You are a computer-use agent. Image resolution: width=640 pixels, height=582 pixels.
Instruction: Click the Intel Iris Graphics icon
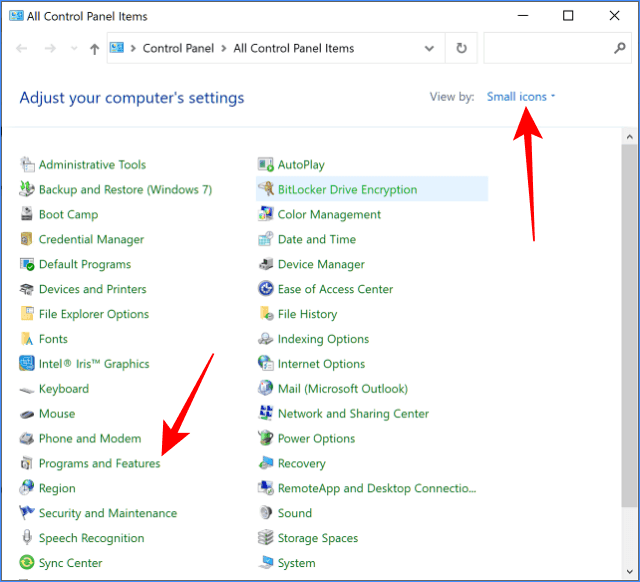tap(27, 363)
